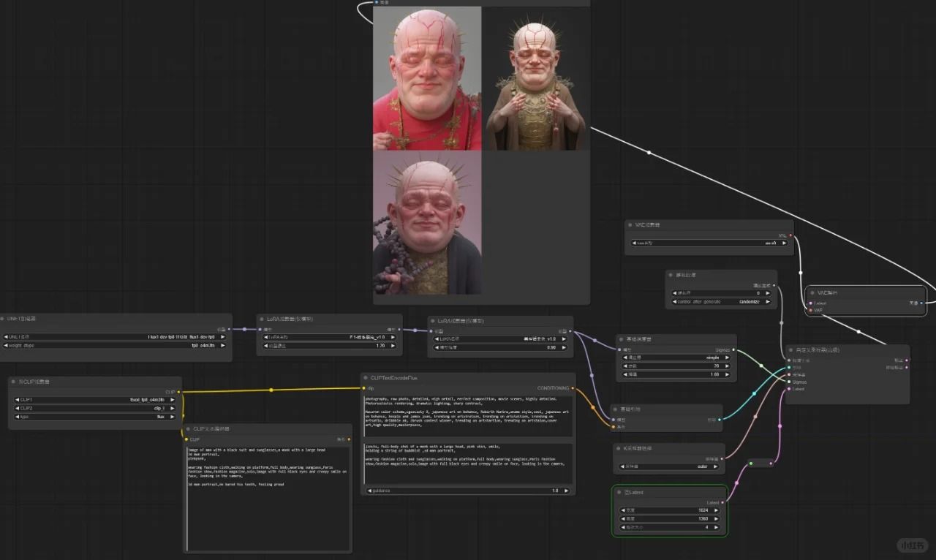Open the scheduler dropdown set to simple
Viewport: 936px width, 560px height.
[x=676, y=357]
